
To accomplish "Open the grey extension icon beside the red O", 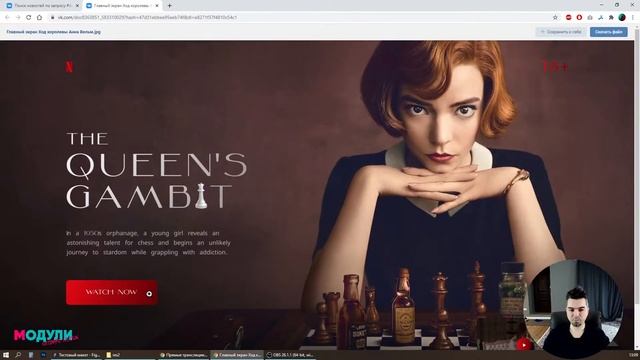I will click(590, 18).
